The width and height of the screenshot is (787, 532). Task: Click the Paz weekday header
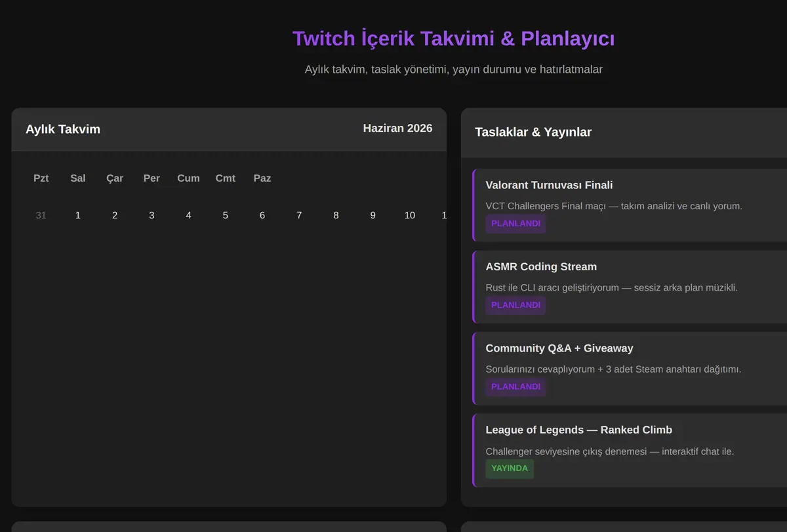click(x=262, y=178)
